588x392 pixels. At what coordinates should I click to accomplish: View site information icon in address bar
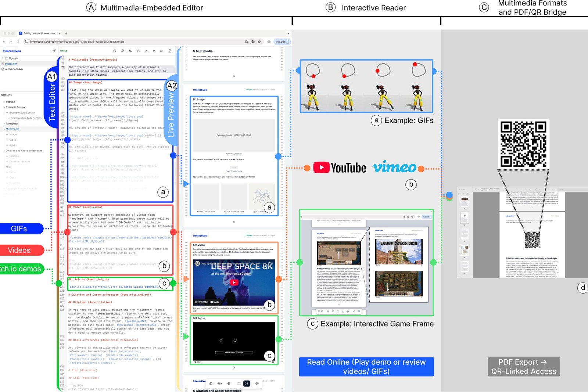(x=26, y=42)
